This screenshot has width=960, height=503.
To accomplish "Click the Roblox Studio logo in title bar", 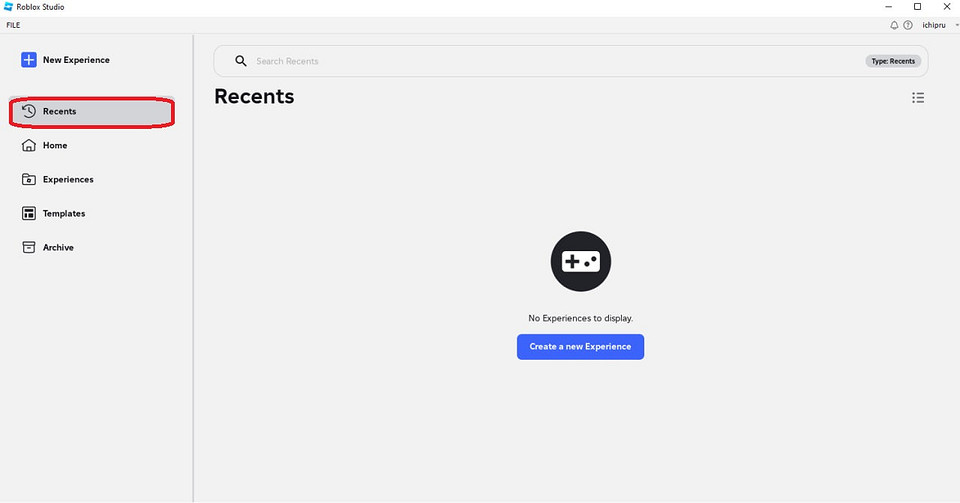I will (8, 7).
